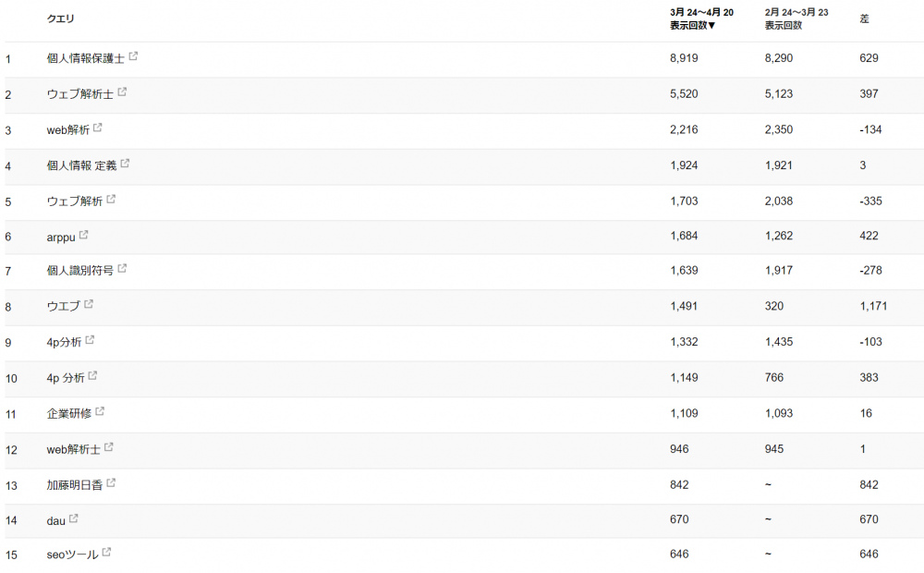This screenshot has width=924, height=573.
Task: Click the ウエブ query text
Action: (63, 306)
